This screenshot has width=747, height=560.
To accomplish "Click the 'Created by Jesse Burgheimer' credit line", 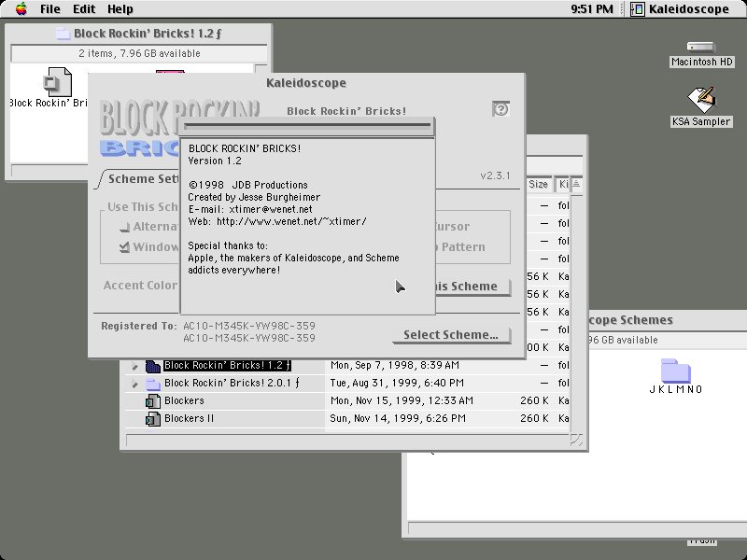I will pyautogui.click(x=254, y=197).
